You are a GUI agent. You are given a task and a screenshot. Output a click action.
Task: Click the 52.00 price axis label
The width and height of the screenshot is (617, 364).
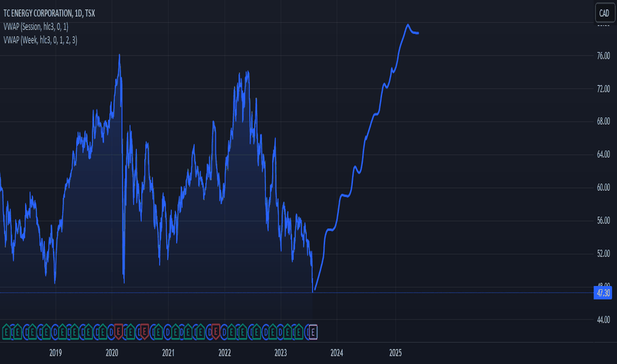tap(603, 254)
